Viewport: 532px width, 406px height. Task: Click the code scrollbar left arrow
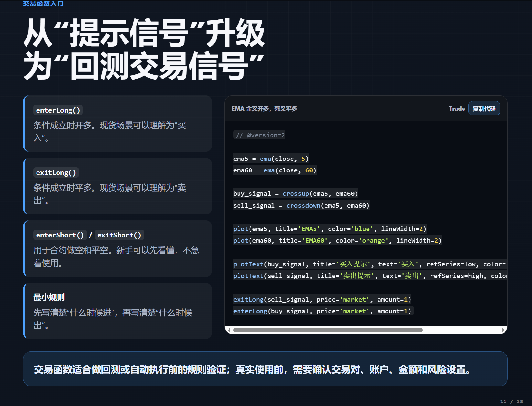(x=229, y=330)
